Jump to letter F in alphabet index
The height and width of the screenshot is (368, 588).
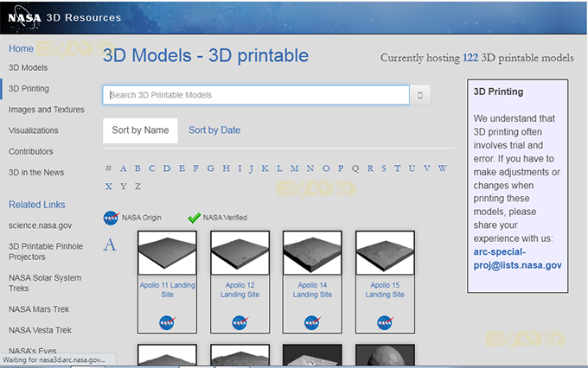pos(196,168)
